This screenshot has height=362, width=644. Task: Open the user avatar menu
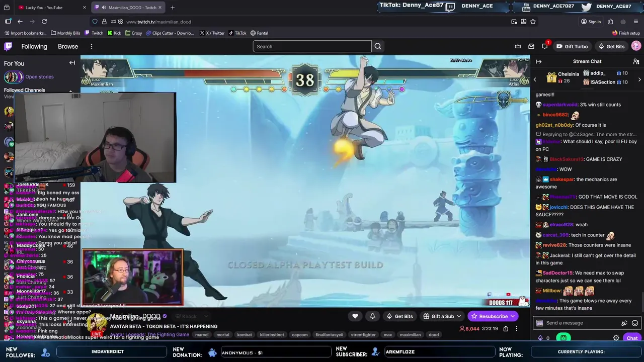pos(636,46)
